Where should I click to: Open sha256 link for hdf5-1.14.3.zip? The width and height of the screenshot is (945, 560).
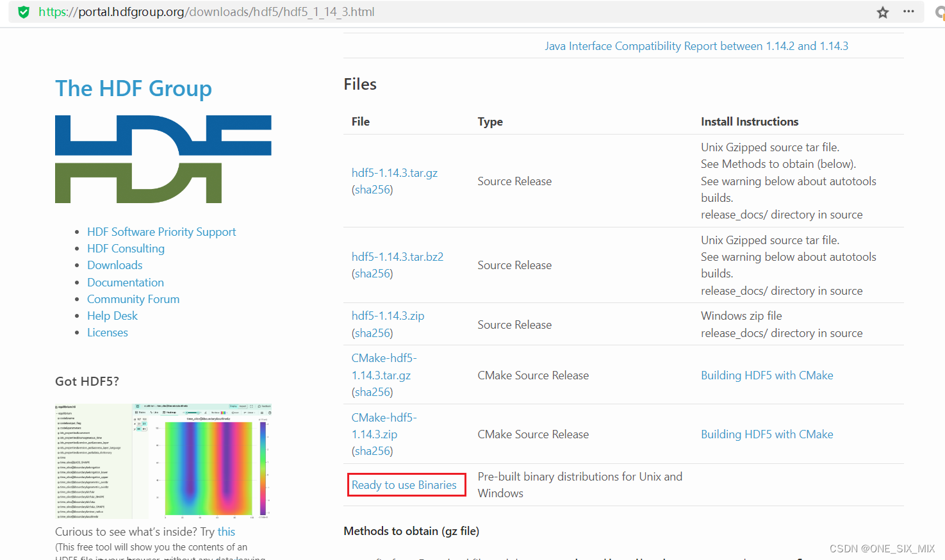point(372,333)
